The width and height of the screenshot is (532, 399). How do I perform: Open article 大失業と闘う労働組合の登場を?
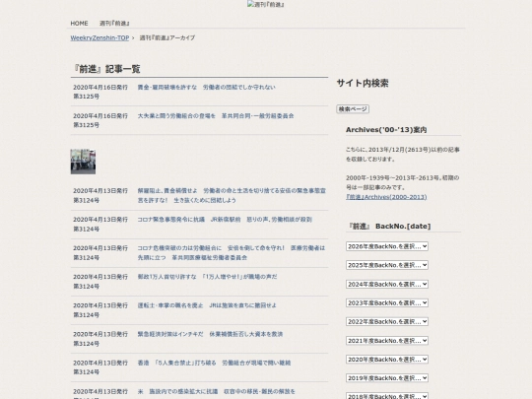coord(216,116)
